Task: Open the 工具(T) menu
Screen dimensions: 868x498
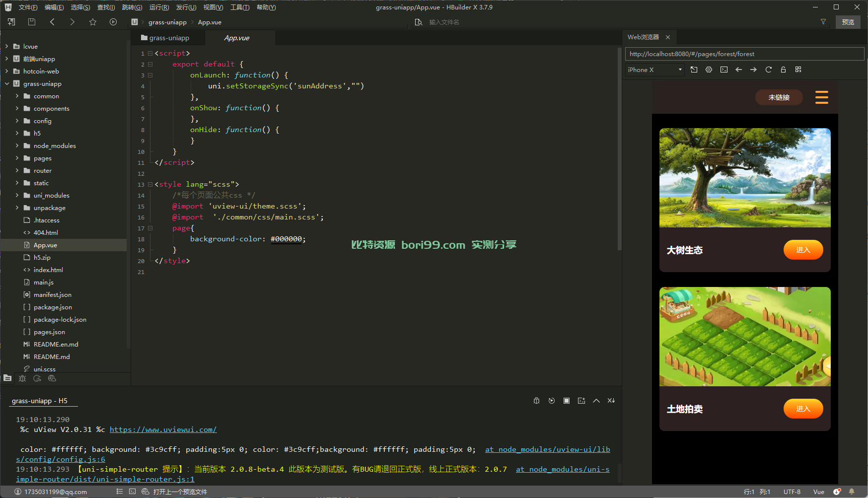Action: pos(240,7)
